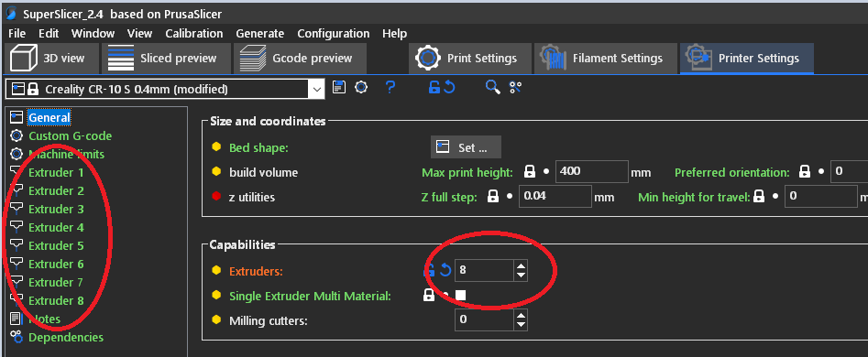Click the Extruders label
868x357 pixels.
(256, 271)
